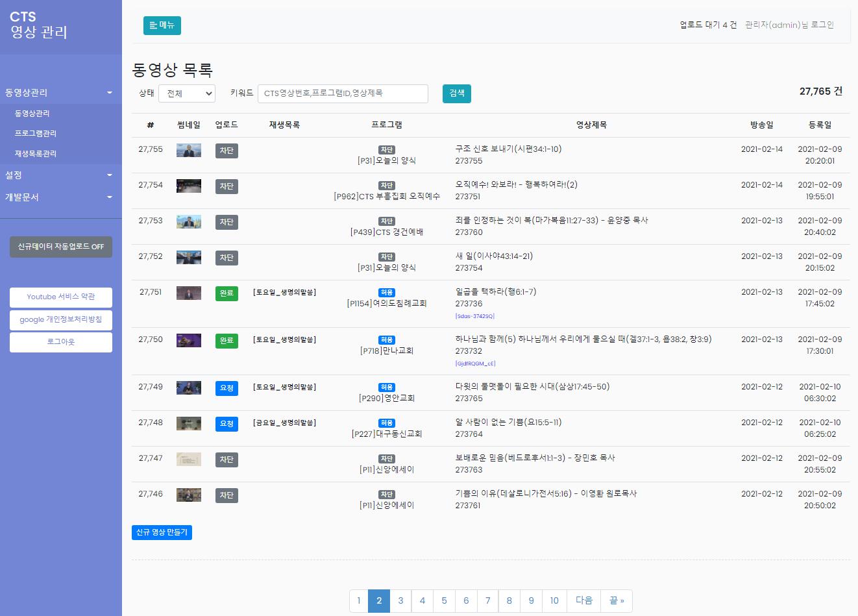Open the 동영상관리 submenu item
The height and width of the screenshot is (616, 858).
point(32,114)
